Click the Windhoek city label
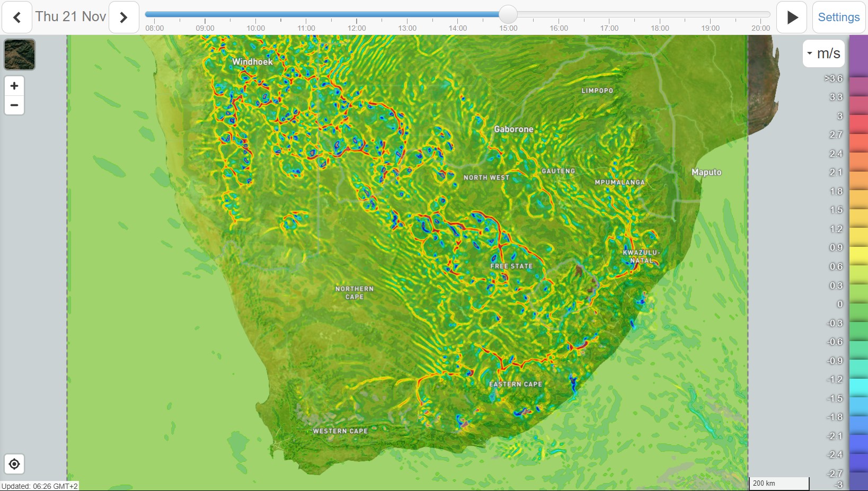868x491 pixels. point(252,62)
